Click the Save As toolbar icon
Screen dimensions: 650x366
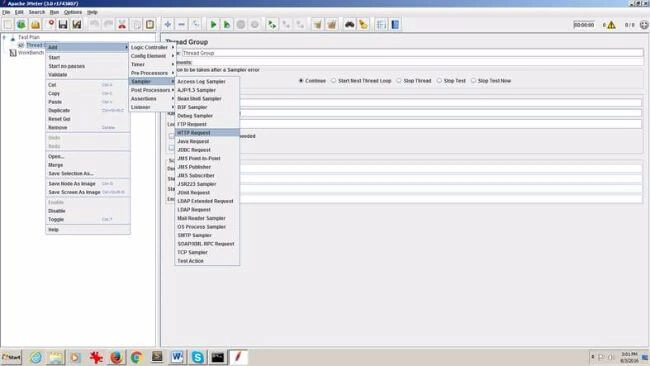pyautogui.click(x=77, y=24)
